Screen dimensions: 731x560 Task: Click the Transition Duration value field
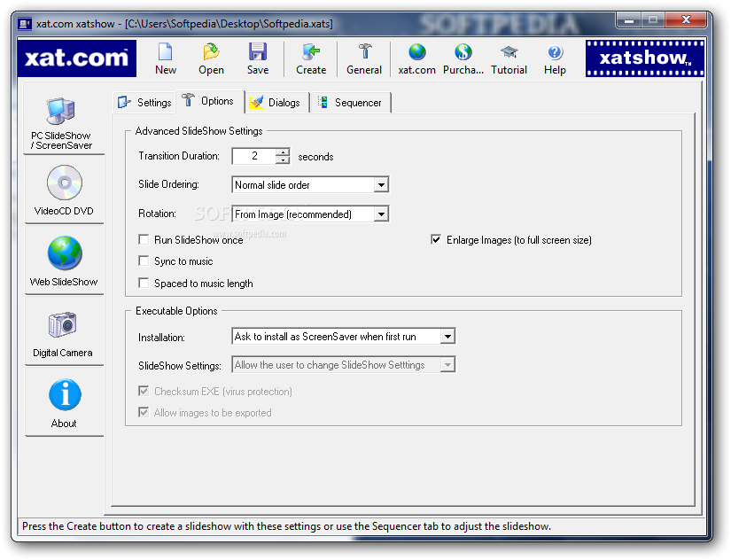click(254, 156)
